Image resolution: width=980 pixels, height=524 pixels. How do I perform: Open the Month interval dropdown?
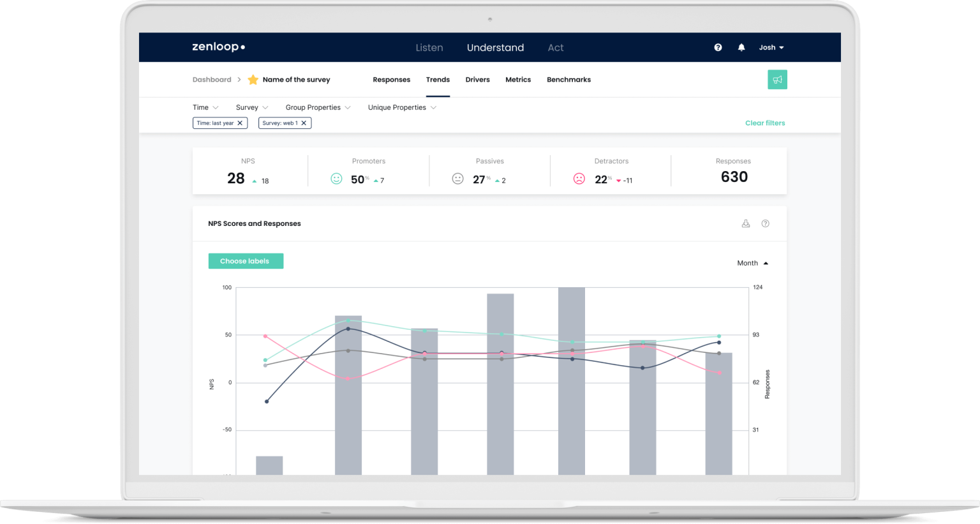click(x=752, y=263)
